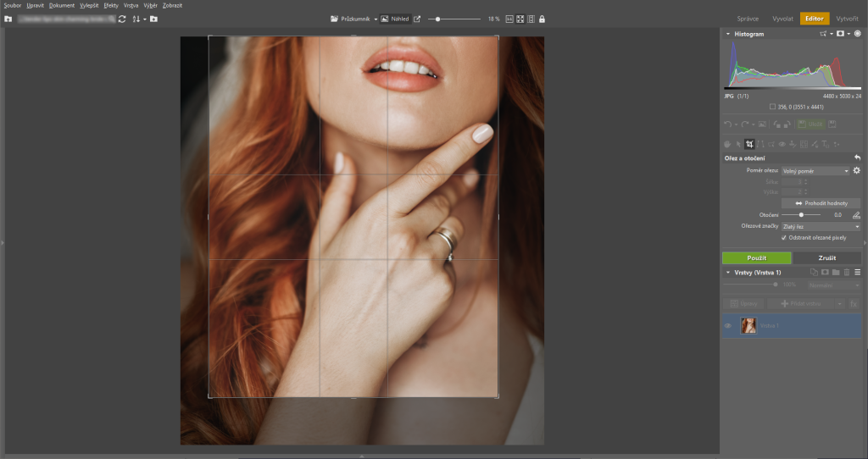The image size is (868, 459).
Task: Click the green Použít button
Action: click(x=757, y=257)
